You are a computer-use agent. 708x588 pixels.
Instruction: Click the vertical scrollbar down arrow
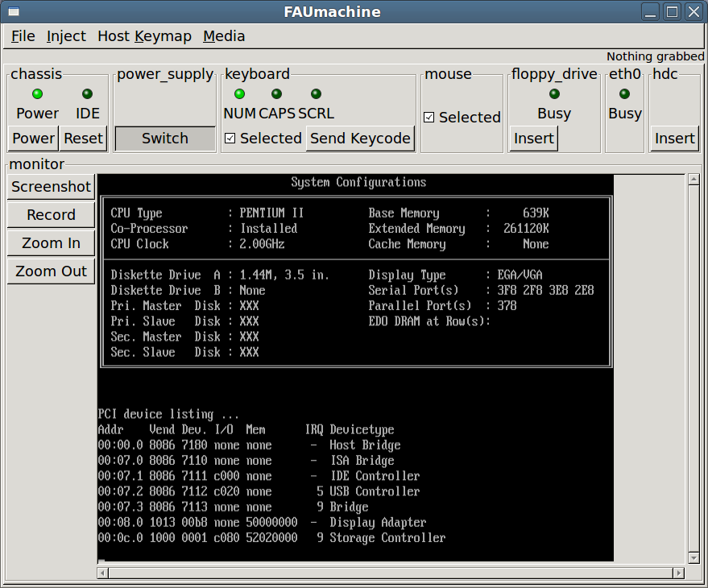click(694, 557)
